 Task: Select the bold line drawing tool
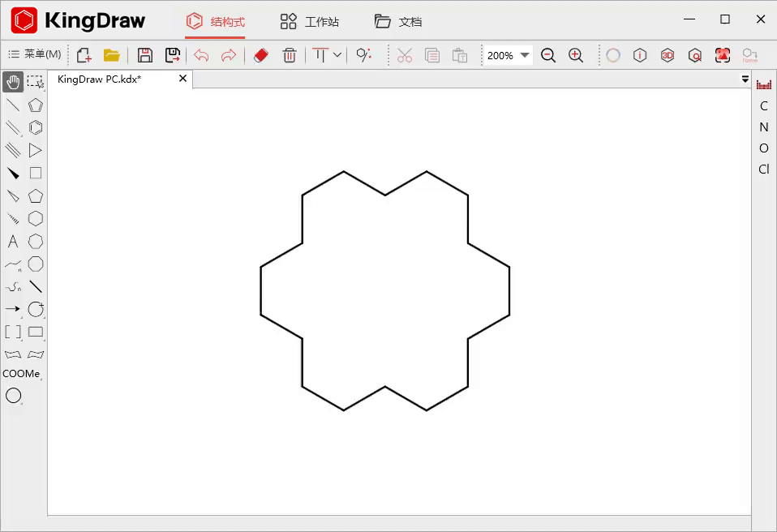pos(36,286)
